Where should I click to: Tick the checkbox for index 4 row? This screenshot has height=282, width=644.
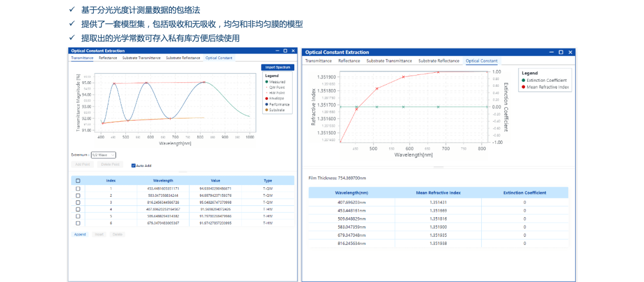[x=78, y=209]
